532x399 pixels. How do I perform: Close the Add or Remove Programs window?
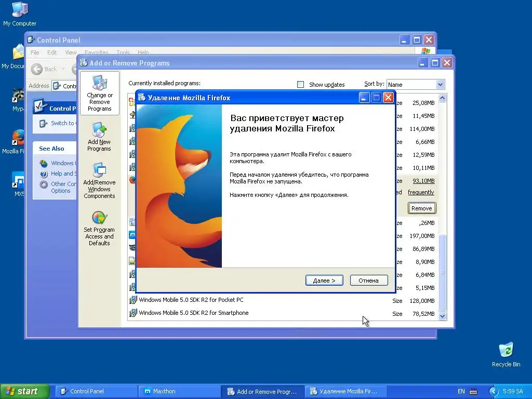point(447,63)
